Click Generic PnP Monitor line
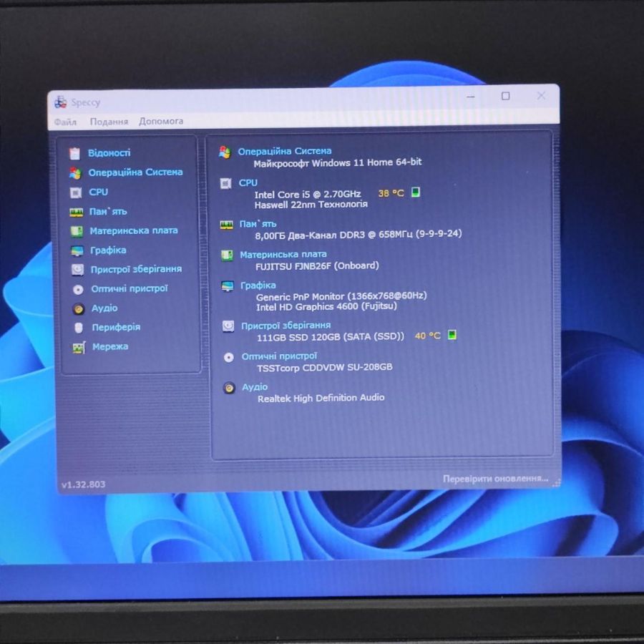The width and height of the screenshot is (644, 644). pos(341,296)
